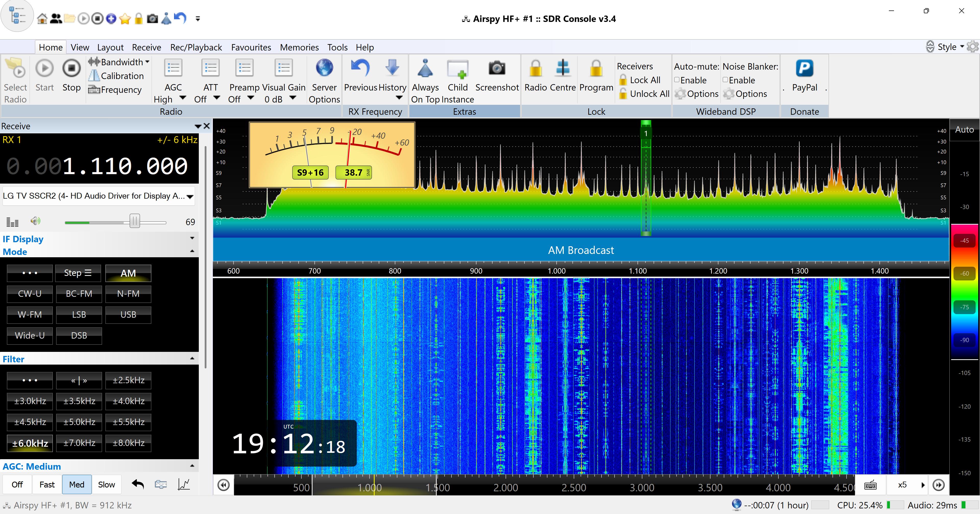Click Lock All receivers
Image resolution: width=980 pixels, height=514 pixels.
[x=640, y=80]
